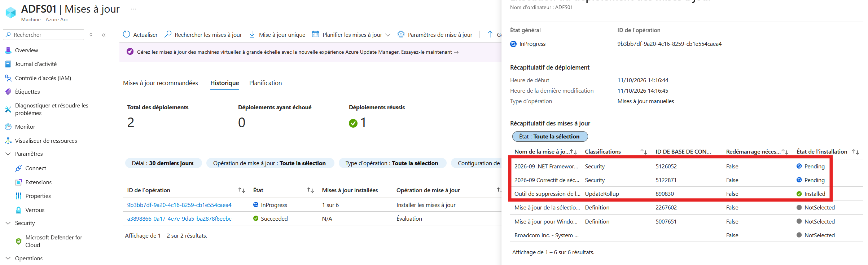The height and width of the screenshot is (265, 868).
Task: Click the Properties sidebar icon
Action: pos(18,196)
